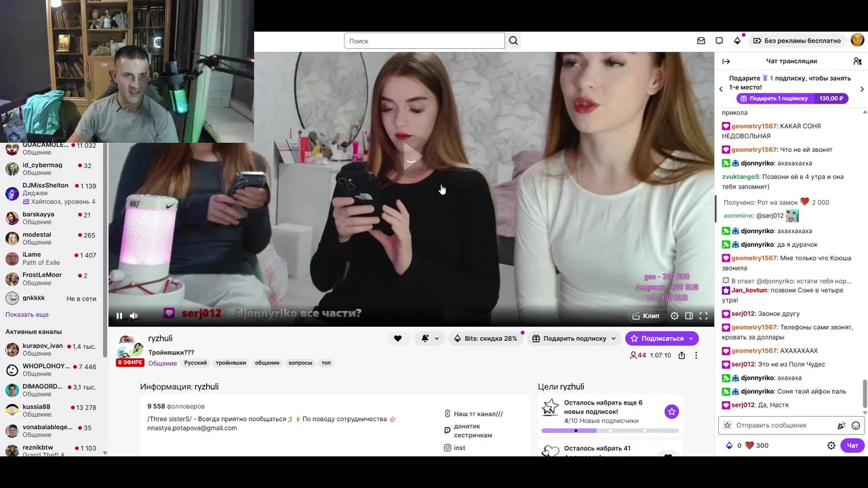Click the search magnifier button
This screenshot has width=868, height=488.
coord(513,41)
